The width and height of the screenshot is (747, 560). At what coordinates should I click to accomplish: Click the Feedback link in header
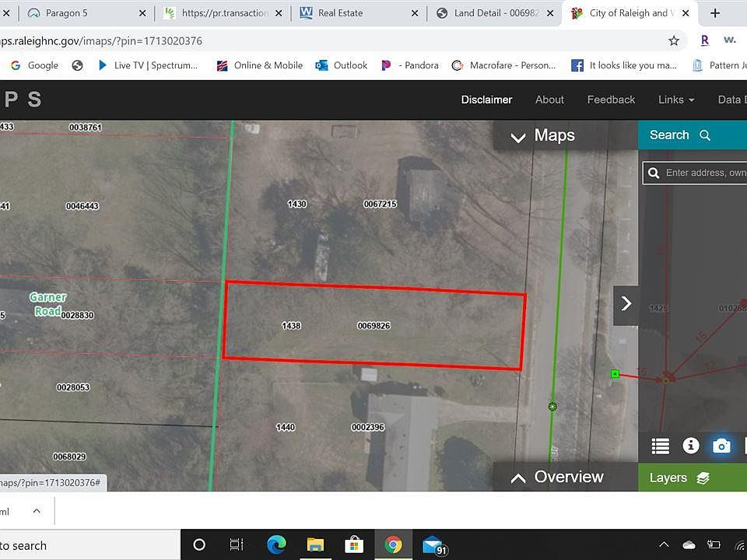point(611,100)
